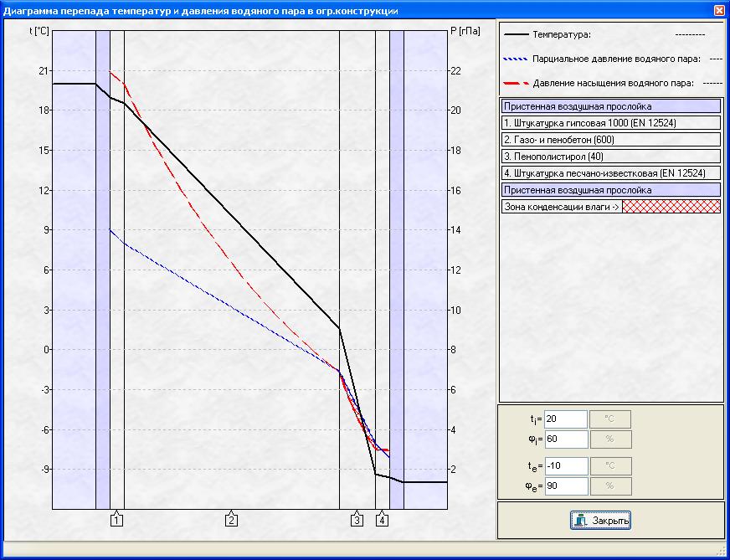Click the te field showing -10
The height and width of the screenshot is (560, 730).
pos(564,465)
